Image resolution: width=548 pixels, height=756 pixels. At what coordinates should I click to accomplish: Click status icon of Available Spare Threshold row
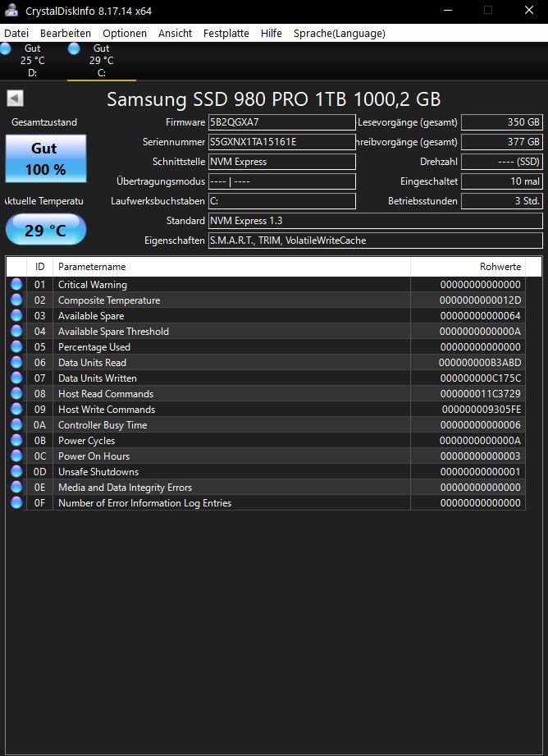(x=16, y=332)
